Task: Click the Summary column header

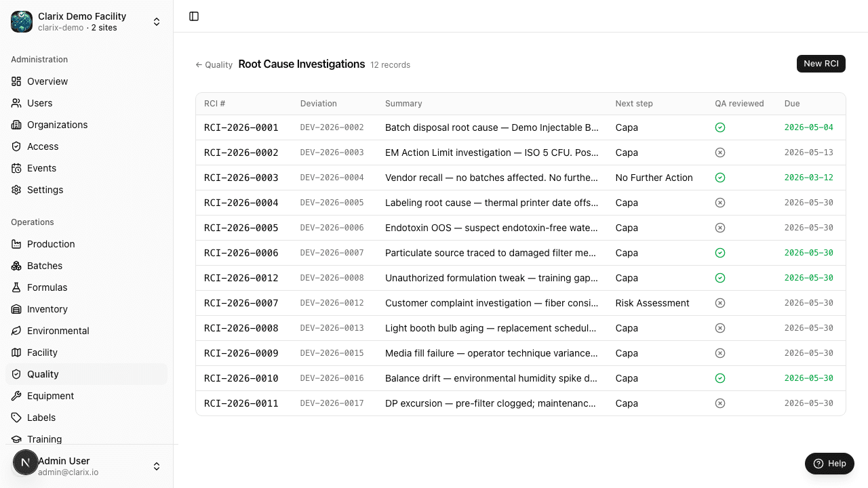Action: [x=403, y=104]
